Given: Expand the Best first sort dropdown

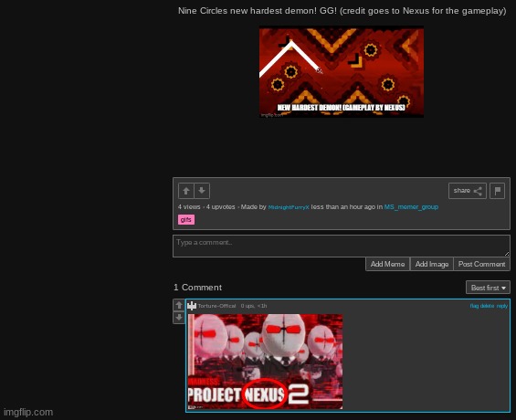Looking at the screenshot, I should coord(488,288).
